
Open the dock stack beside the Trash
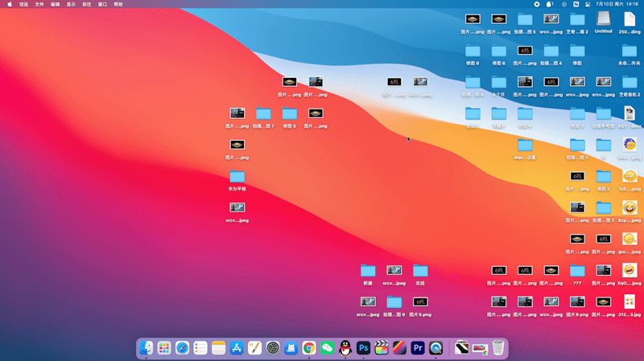pyautogui.click(x=480, y=349)
